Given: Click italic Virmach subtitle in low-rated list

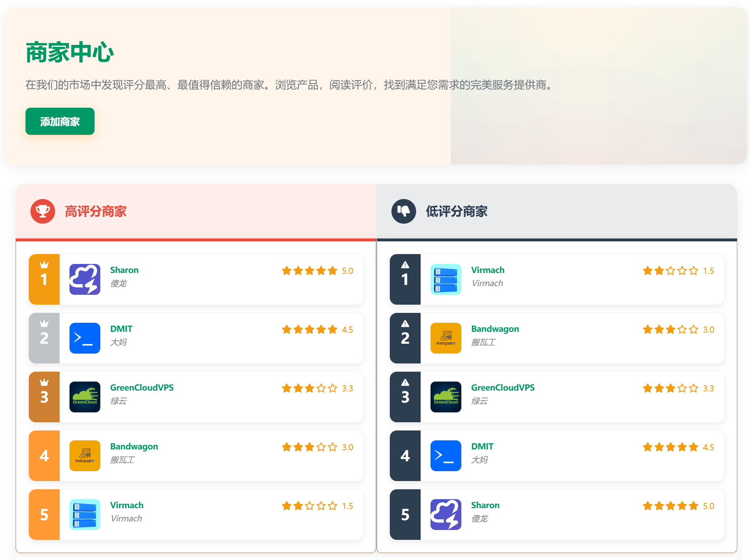Looking at the screenshot, I should [487, 283].
